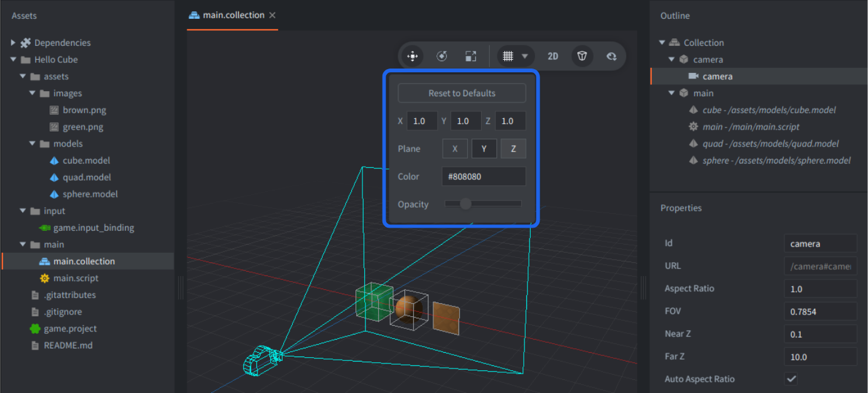Toggle the Auto Aspect Ratio checkbox
This screenshot has width=868, height=393.
pos(791,379)
